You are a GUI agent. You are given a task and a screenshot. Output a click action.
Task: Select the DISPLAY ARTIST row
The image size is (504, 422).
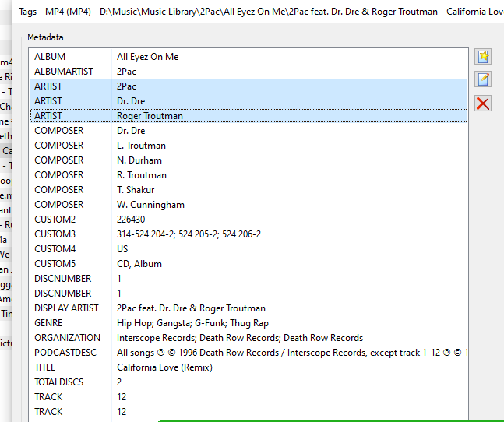tap(248, 308)
